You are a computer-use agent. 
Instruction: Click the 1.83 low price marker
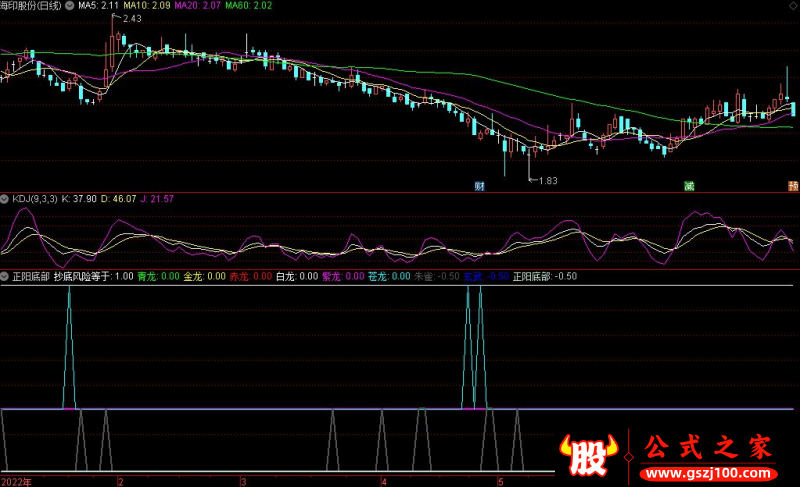point(547,180)
